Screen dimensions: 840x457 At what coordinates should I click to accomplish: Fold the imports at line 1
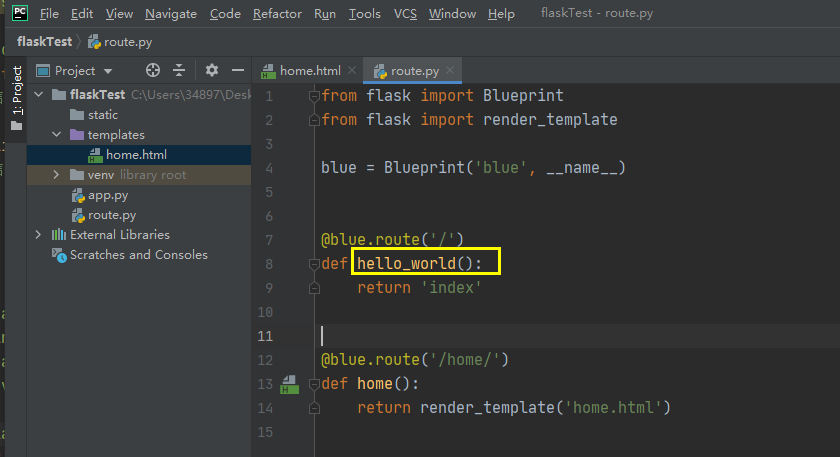click(314, 96)
